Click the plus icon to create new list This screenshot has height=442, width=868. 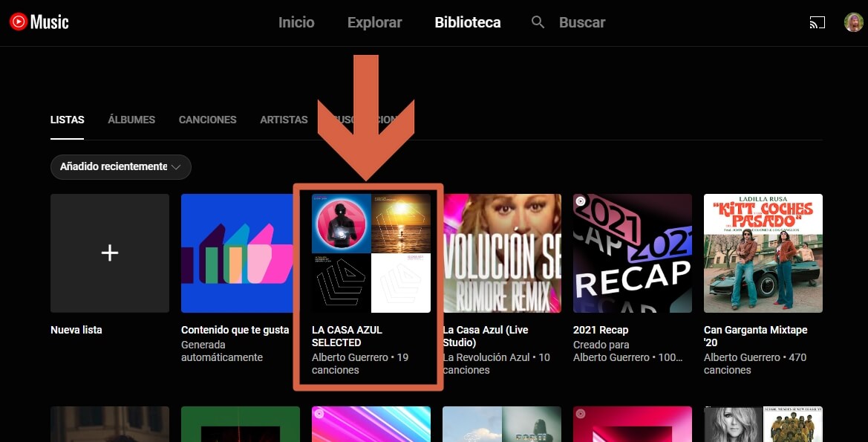(110, 253)
